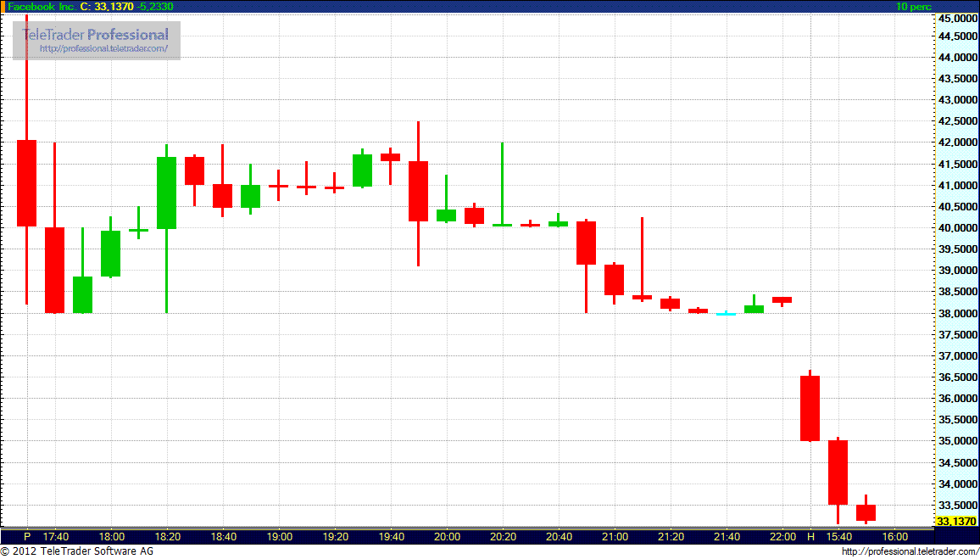Click the '35,0000' price axis label
The height and width of the screenshot is (559, 980).
pyautogui.click(x=957, y=441)
